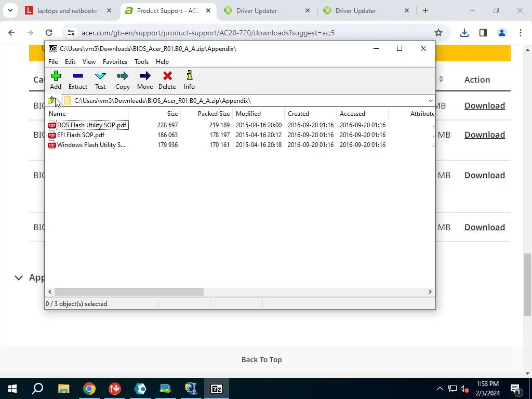Viewport: 532px width, 399px height.
Task: Open Windows Start menu
Action: click(x=12, y=389)
